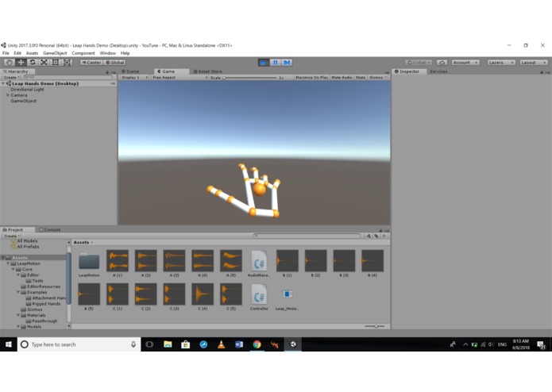Click the Project search field

(307, 236)
